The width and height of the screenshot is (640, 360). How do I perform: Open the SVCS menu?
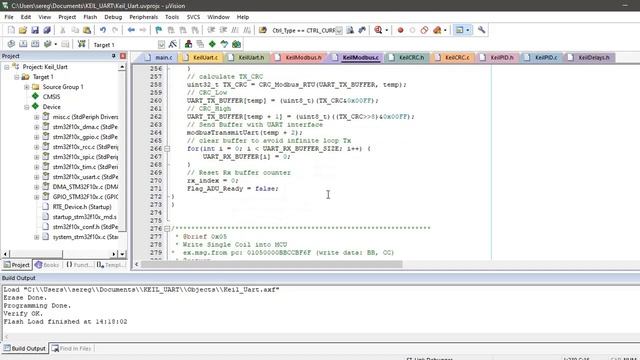193,17
